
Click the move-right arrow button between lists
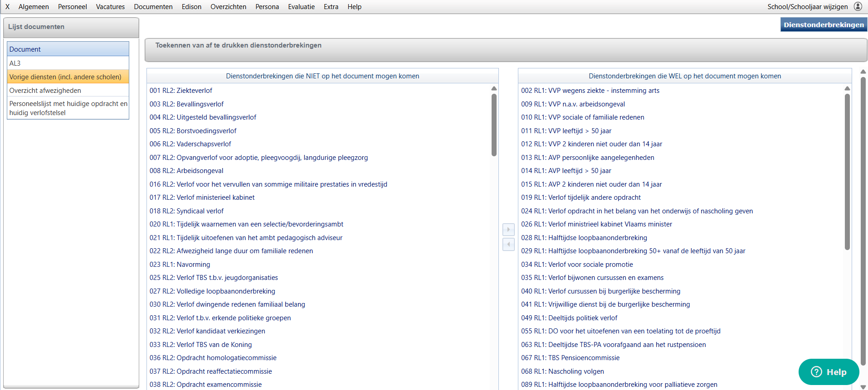pyautogui.click(x=508, y=230)
